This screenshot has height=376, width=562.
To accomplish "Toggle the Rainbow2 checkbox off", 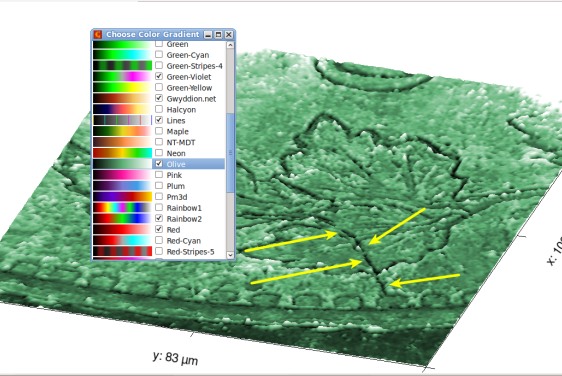I will pos(159,218).
